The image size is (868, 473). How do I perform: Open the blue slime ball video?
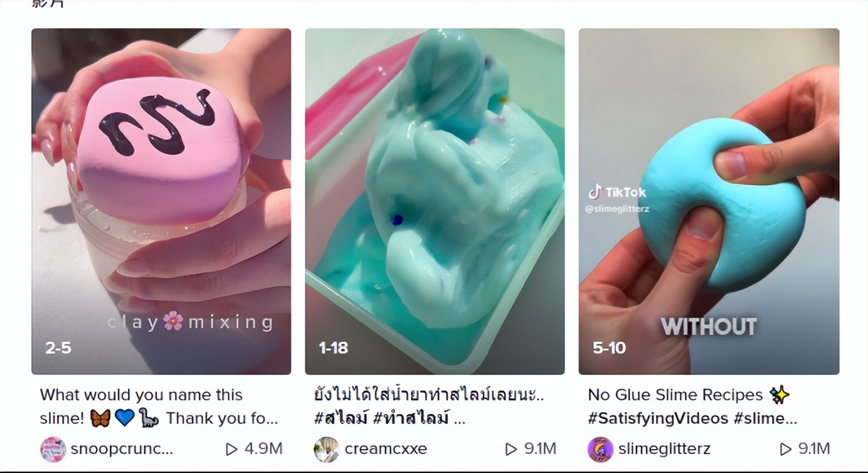point(709,201)
